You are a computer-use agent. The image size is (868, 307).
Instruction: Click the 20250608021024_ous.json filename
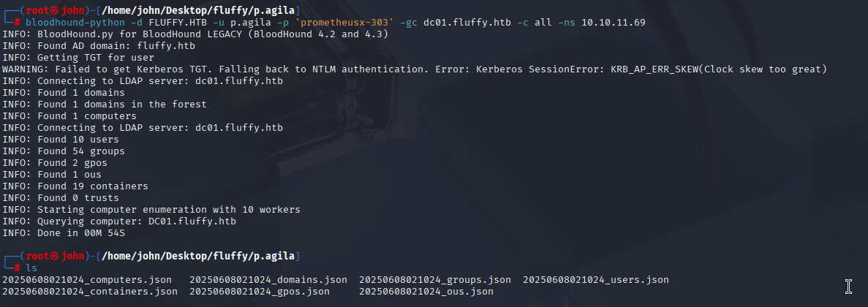(x=426, y=292)
